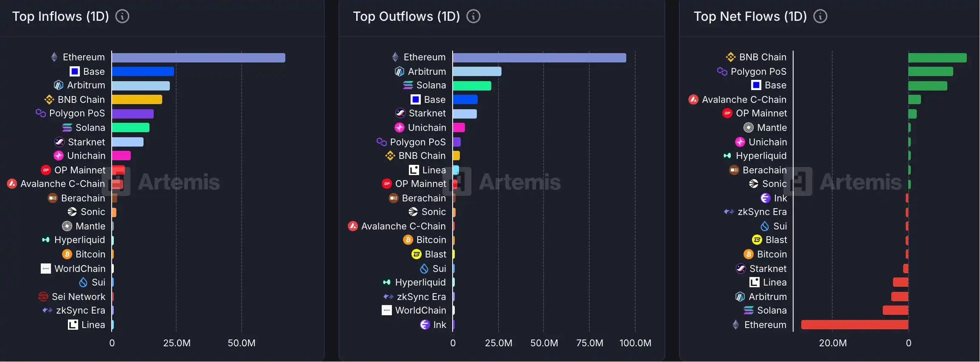Select the Solana logo in Outflows chart

pos(408,85)
